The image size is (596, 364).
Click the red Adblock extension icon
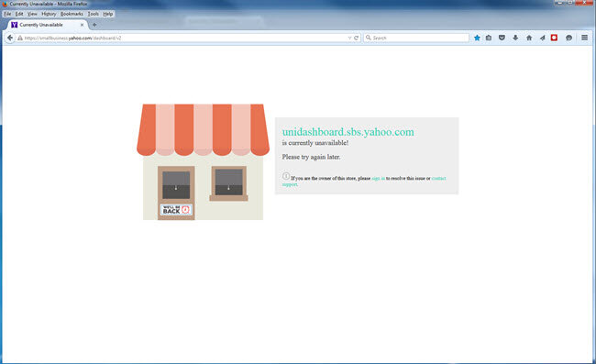click(554, 38)
